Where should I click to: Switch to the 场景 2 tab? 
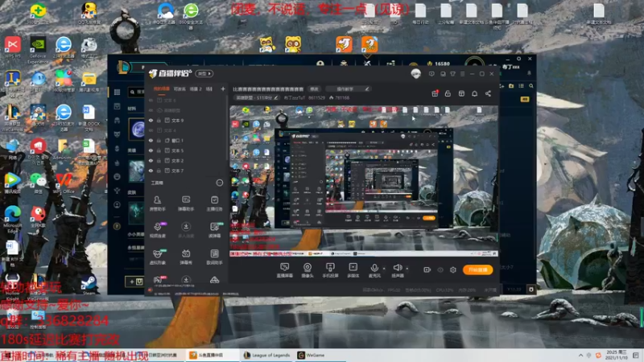(196, 88)
